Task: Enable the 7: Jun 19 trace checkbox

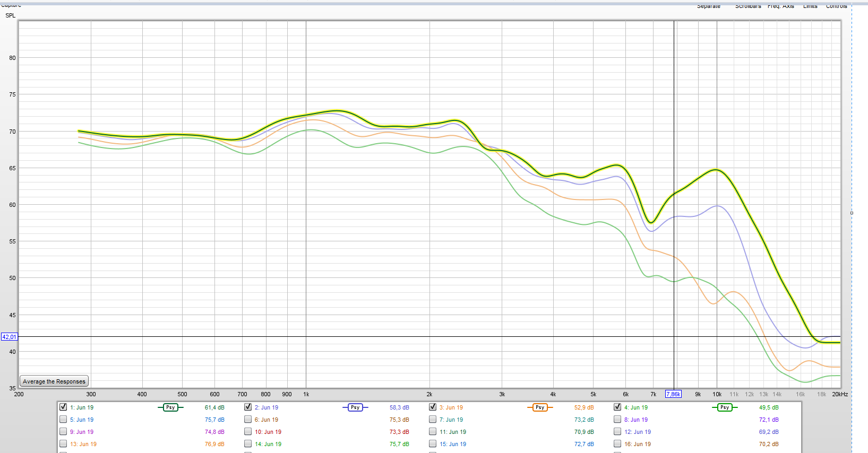Action: click(x=433, y=419)
